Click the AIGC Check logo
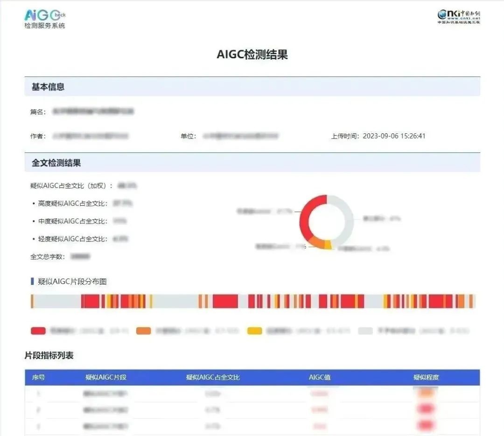 pyautogui.click(x=44, y=18)
